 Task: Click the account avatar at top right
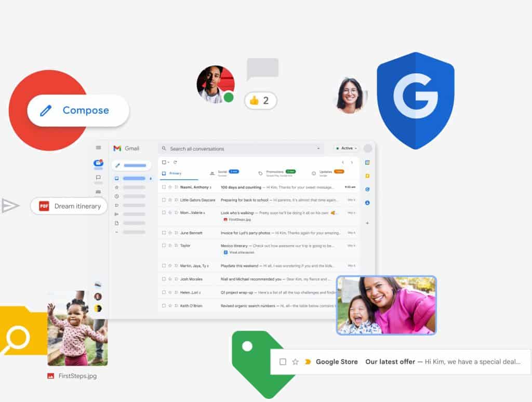367,148
